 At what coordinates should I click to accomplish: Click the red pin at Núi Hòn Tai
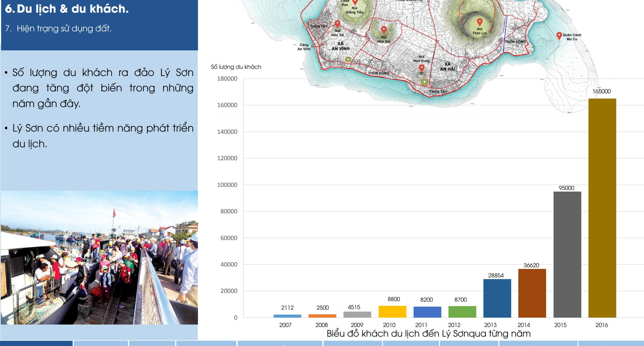tap(338, 23)
